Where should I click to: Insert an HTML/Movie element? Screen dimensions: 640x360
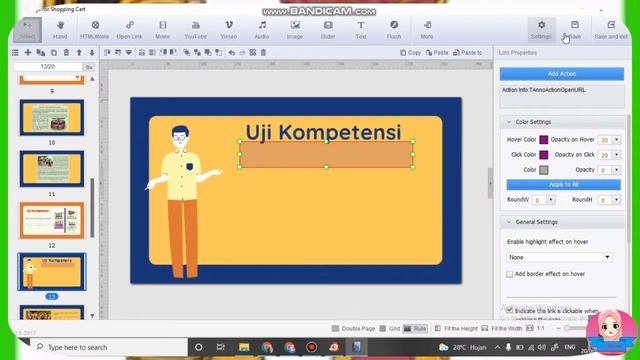pos(95,30)
